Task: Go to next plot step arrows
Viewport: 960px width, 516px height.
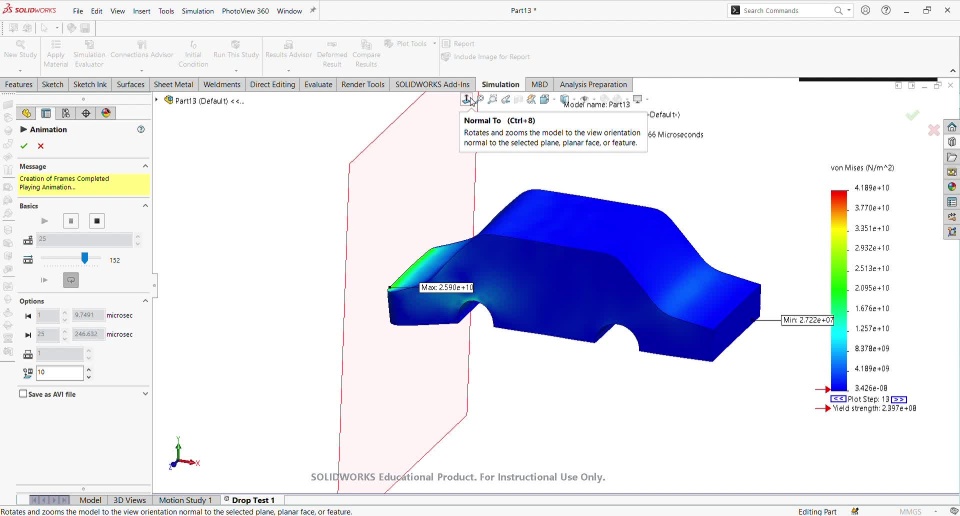Action: 899,399
